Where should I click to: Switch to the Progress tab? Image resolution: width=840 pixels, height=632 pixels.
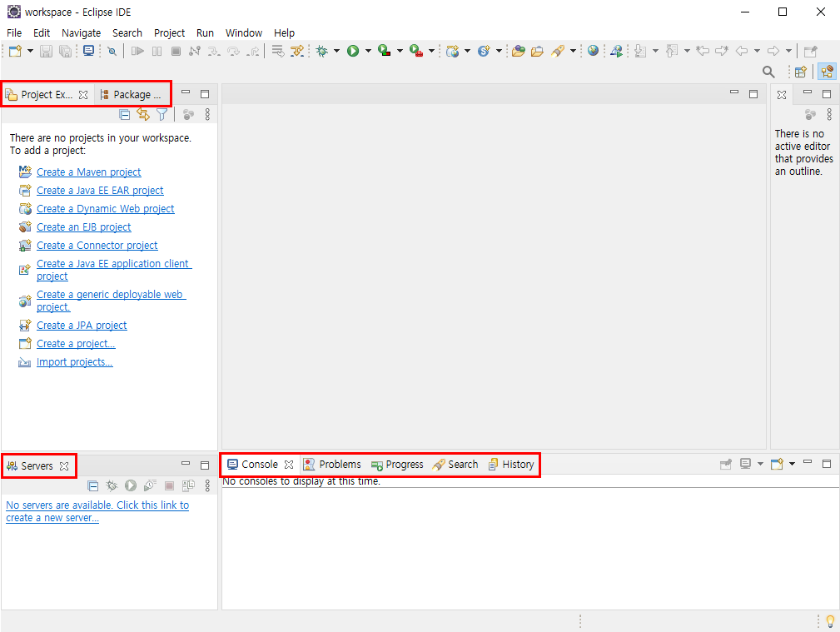[x=397, y=465]
